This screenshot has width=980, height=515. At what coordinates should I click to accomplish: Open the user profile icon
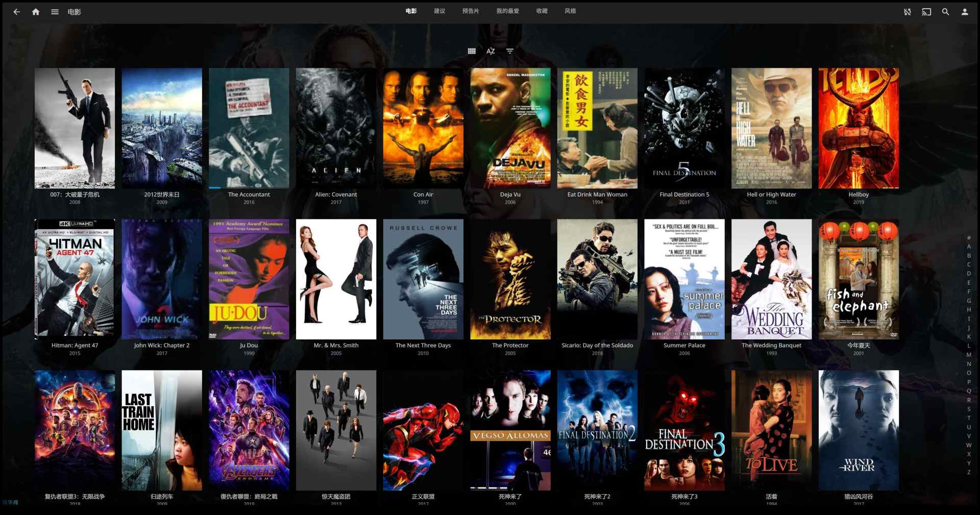click(964, 12)
